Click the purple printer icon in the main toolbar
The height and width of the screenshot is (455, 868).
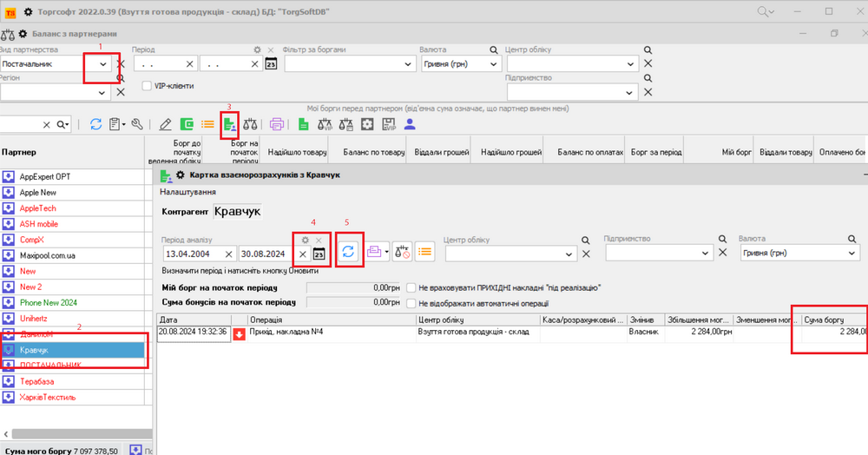pos(277,124)
